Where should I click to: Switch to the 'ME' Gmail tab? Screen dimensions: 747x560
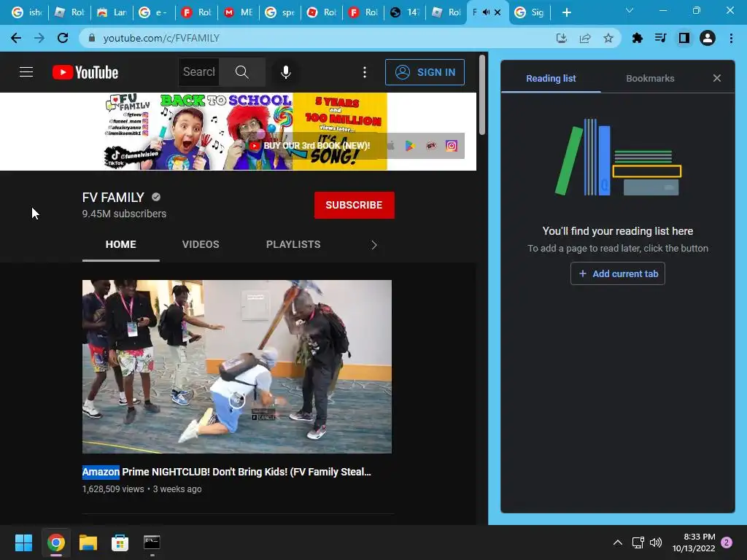[x=239, y=12]
